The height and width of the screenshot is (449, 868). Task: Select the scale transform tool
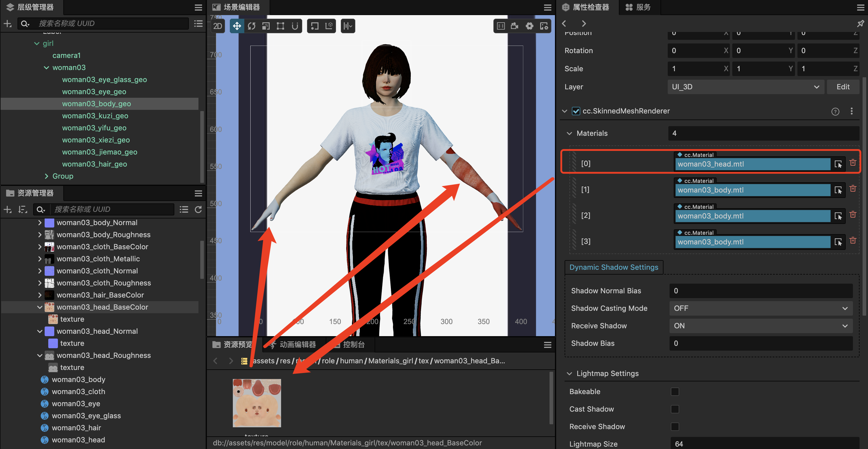click(x=266, y=26)
